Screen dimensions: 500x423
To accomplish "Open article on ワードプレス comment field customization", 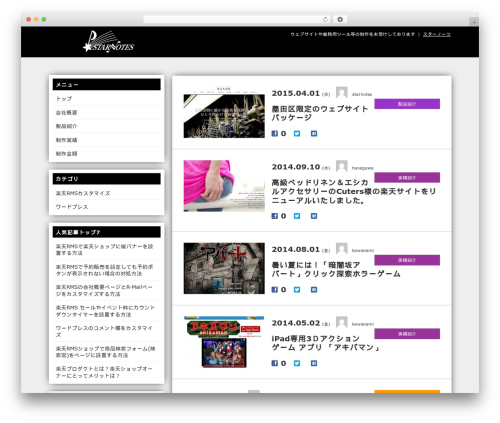I will 104,331.
